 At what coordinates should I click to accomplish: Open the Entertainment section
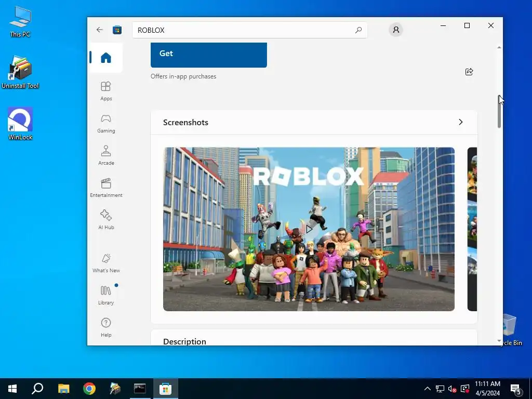pos(106,188)
